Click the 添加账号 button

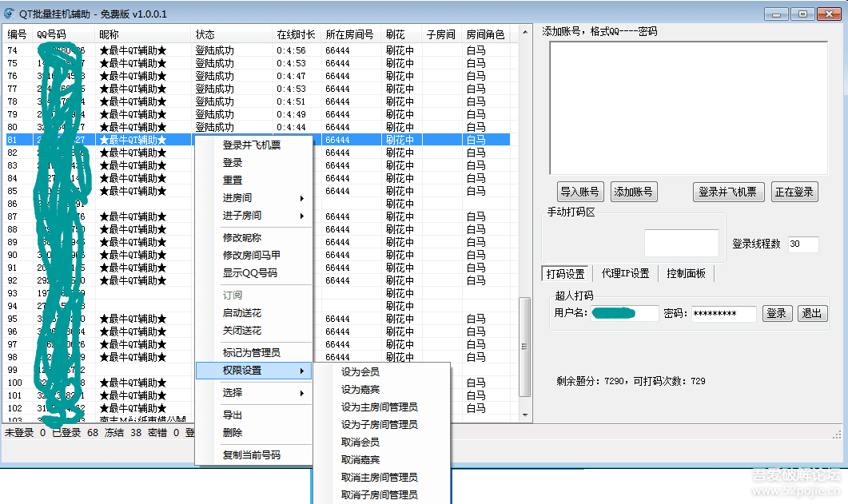tap(634, 192)
